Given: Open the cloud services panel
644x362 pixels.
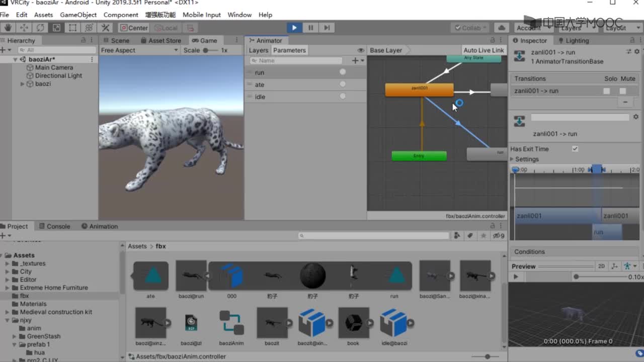Looking at the screenshot, I should pyautogui.click(x=501, y=28).
